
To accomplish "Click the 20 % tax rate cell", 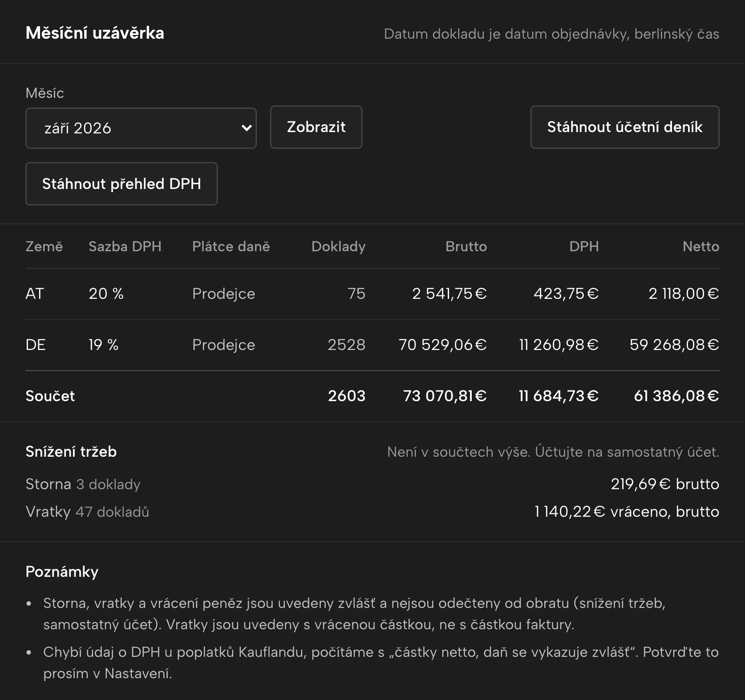I will click(106, 294).
